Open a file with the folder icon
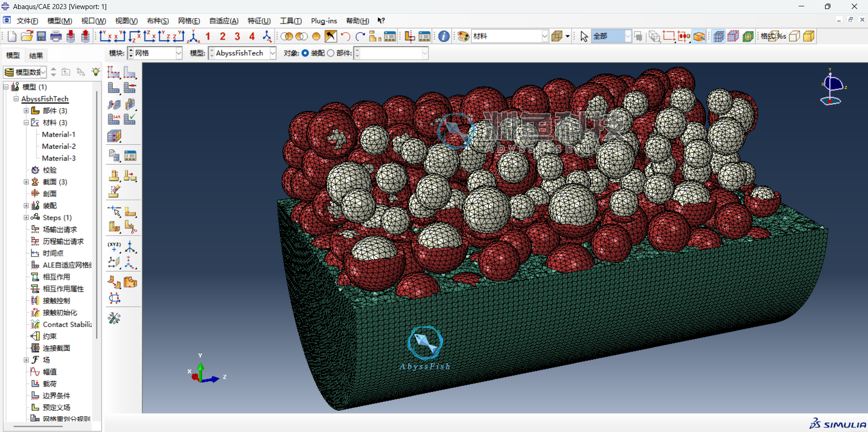 [27, 36]
